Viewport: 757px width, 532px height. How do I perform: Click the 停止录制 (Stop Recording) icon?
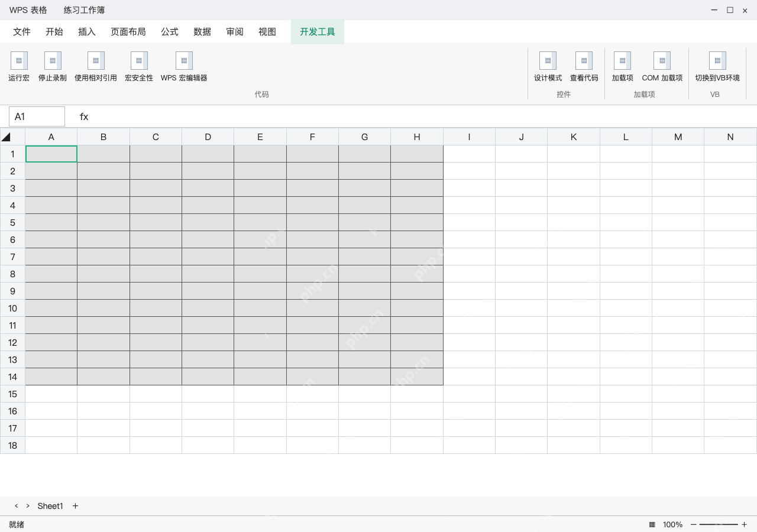(53, 60)
